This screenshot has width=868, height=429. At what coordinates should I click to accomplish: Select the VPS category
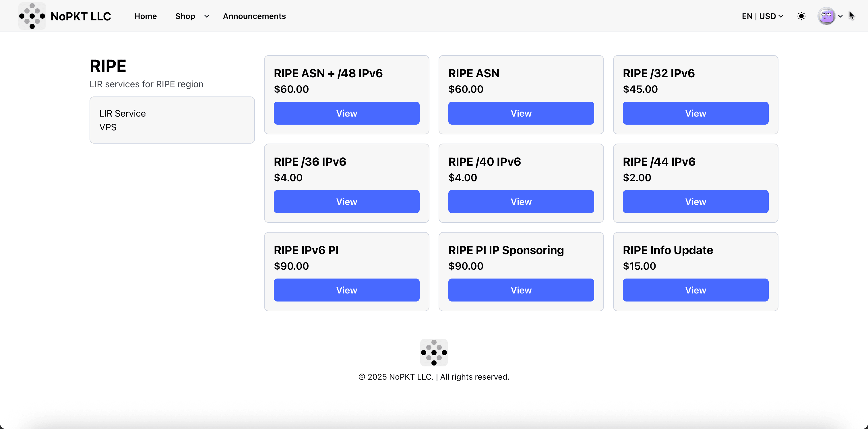click(x=108, y=127)
